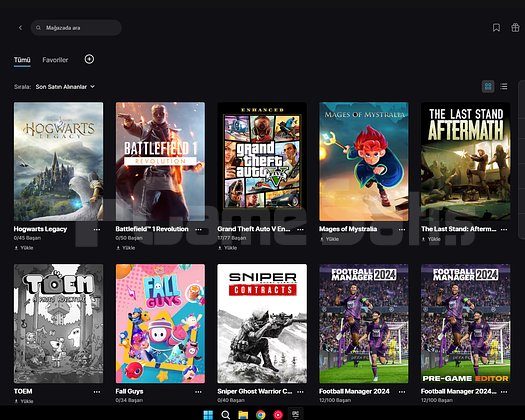This screenshot has height=420, width=525.
Task: Open the gift box icon
Action: pyautogui.click(x=515, y=27)
